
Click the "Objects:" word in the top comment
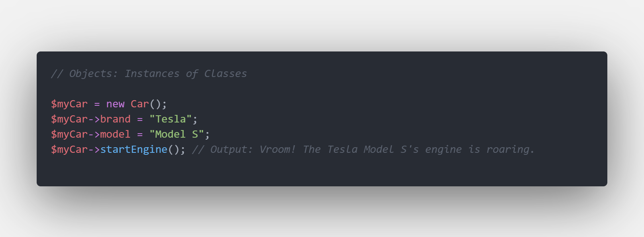94,74
